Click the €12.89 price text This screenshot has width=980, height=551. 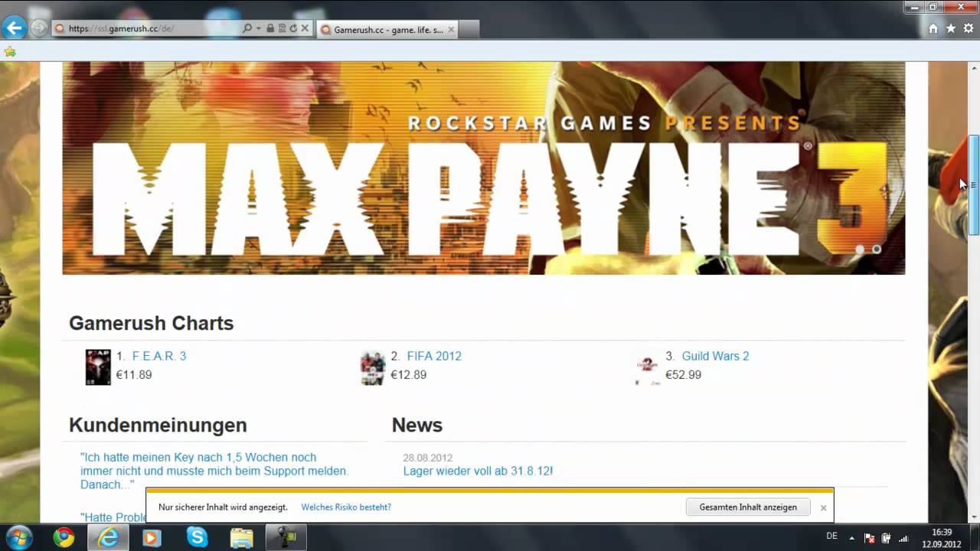point(409,375)
